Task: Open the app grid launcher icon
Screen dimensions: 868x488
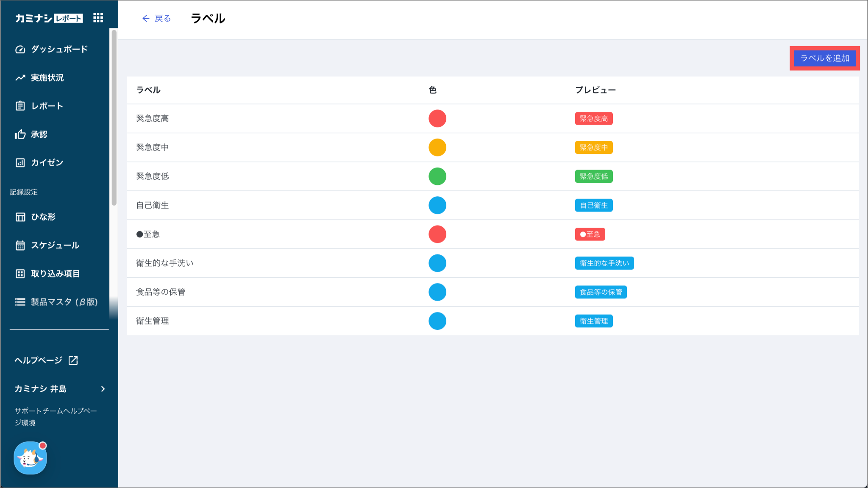Action: [98, 18]
